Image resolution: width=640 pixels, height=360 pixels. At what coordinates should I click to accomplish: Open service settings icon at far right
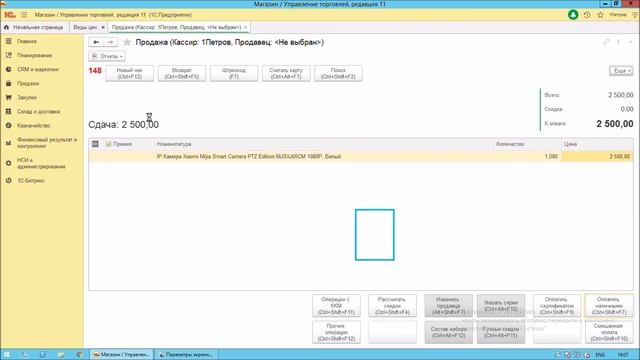click(x=635, y=15)
